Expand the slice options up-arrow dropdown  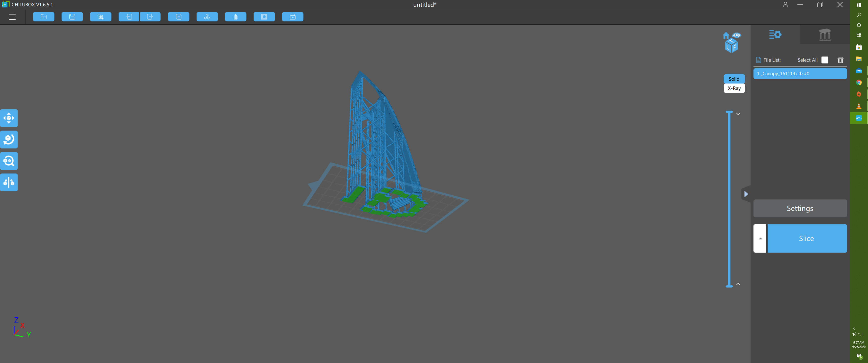pyautogui.click(x=760, y=238)
